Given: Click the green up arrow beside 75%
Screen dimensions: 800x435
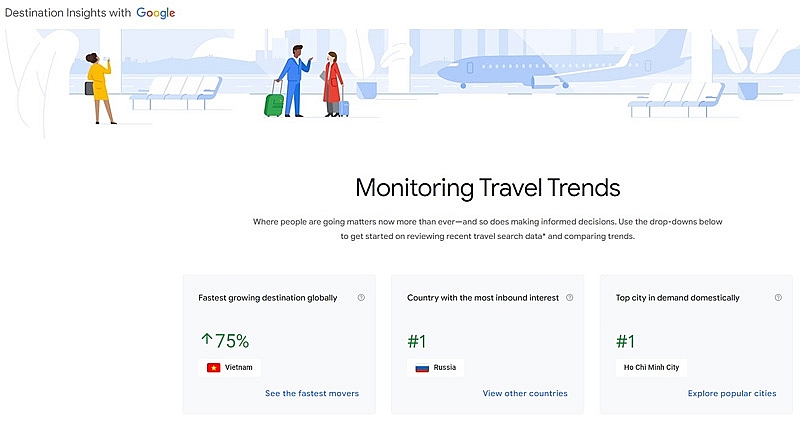Looking at the screenshot, I should tap(205, 341).
